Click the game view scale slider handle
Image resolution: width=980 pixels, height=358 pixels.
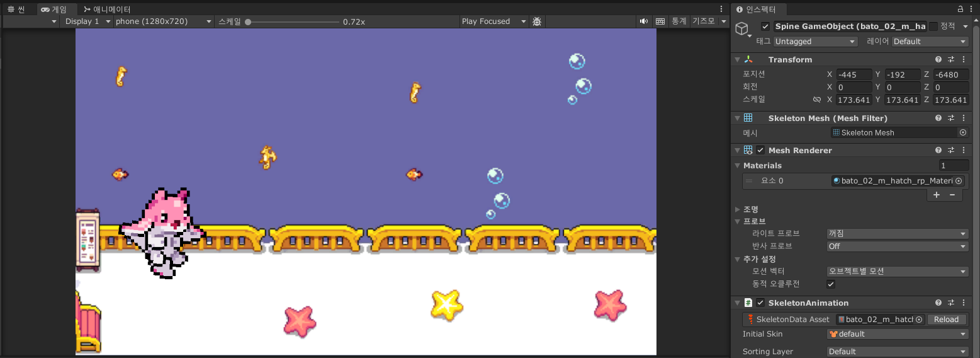[248, 22]
